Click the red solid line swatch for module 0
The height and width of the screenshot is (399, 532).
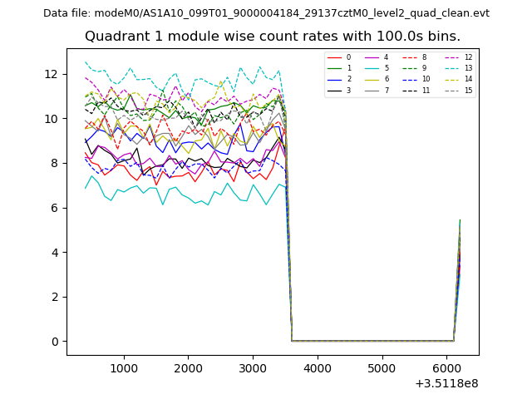(335, 57)
